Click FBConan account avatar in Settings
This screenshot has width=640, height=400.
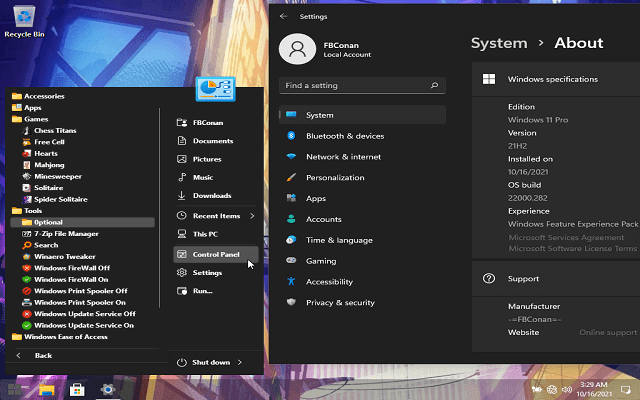click(297, 49)
